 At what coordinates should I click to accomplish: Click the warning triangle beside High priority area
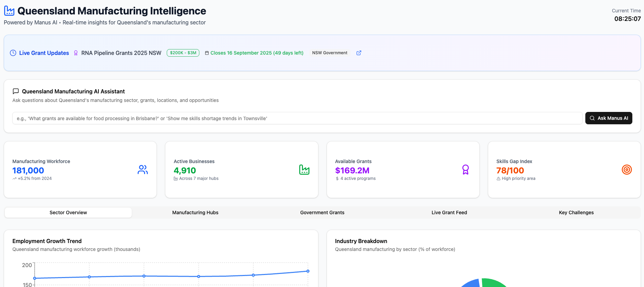coord(499,179)
